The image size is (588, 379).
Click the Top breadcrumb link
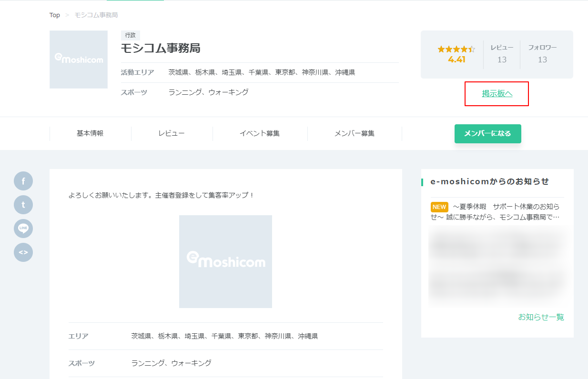click(55, 15)
